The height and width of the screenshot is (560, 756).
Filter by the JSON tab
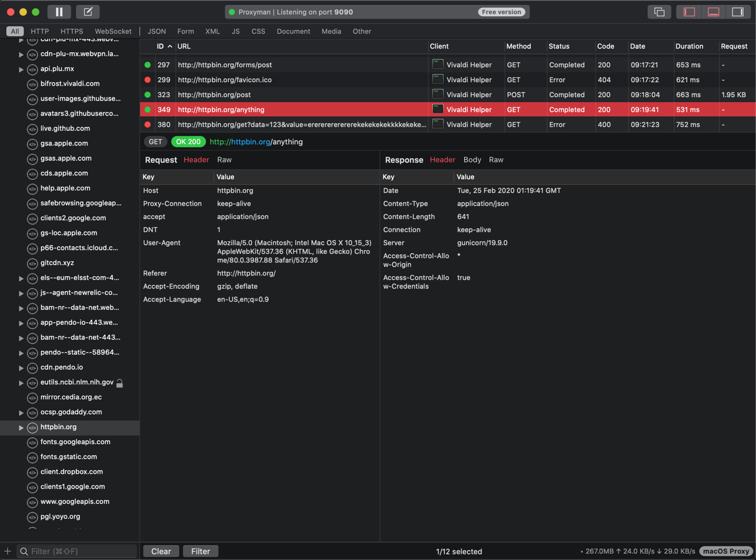[157, 31]
